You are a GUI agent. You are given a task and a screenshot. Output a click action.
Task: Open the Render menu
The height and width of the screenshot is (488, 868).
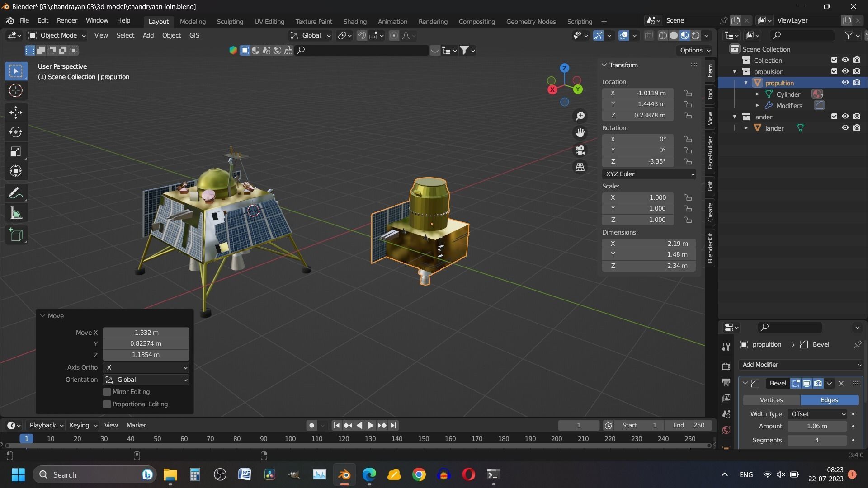(x=67, y=21)
